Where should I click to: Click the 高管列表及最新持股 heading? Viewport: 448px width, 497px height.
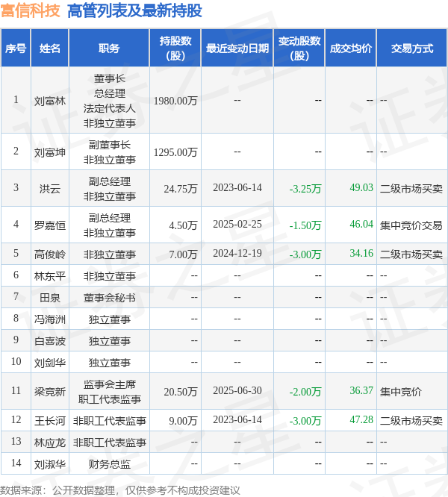pyautogui.click(x=134, y=10)
